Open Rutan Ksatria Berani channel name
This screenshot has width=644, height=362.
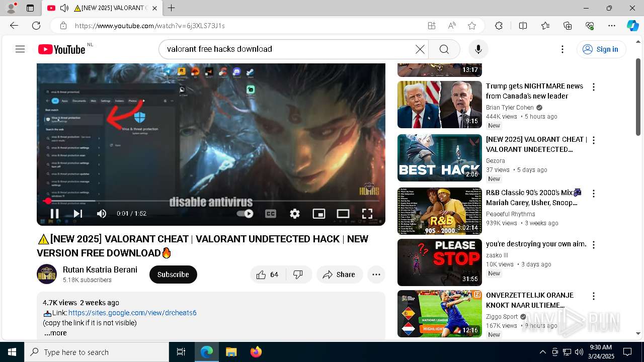[x=100, y=269]
